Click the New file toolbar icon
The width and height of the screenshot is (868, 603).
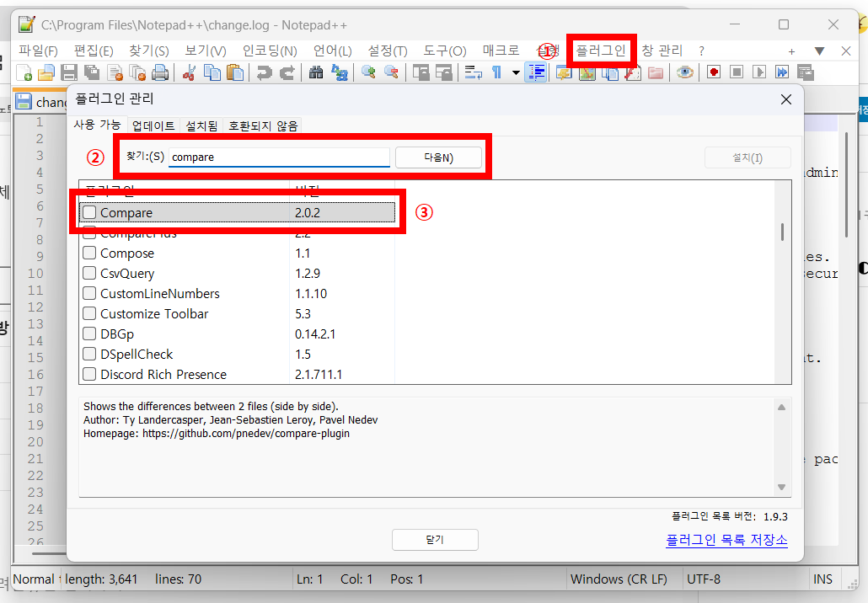coord(24,72)
